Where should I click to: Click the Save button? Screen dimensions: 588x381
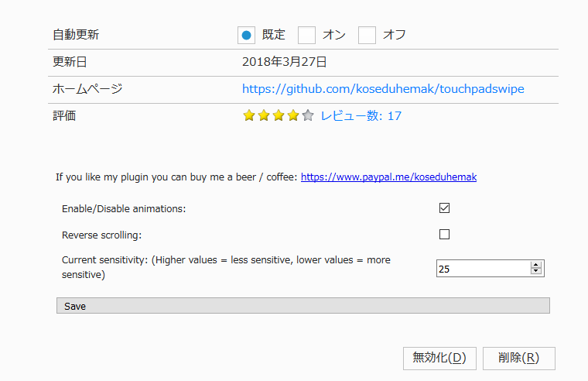pyautogui.click(x=303, y=306)
